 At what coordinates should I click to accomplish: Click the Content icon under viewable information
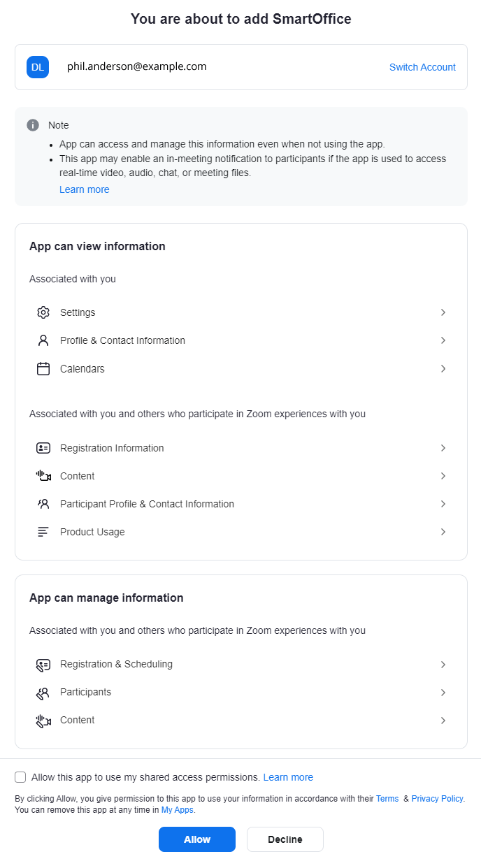tap(43, 475)
